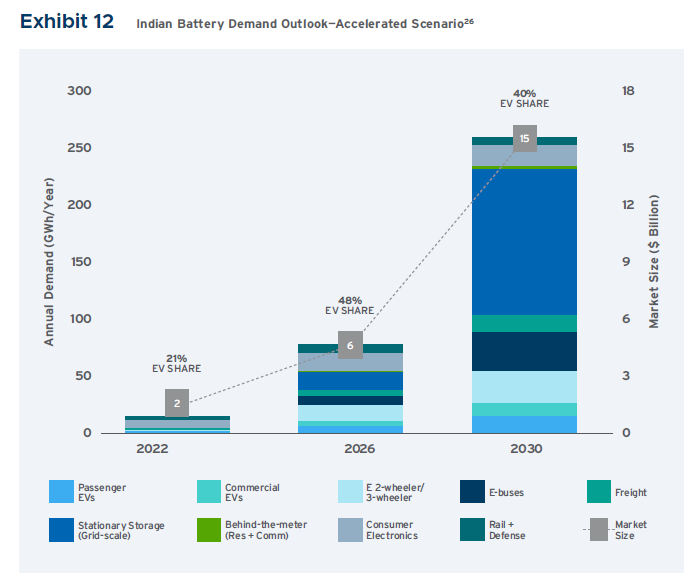This screenshot has height=578, width=690.
Task: Select the 2030 x-axis label
Action: [x=524, y=449]
